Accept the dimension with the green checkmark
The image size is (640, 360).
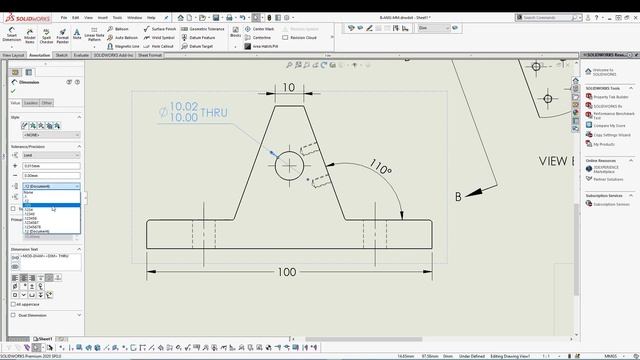click(x=13, y=91)
